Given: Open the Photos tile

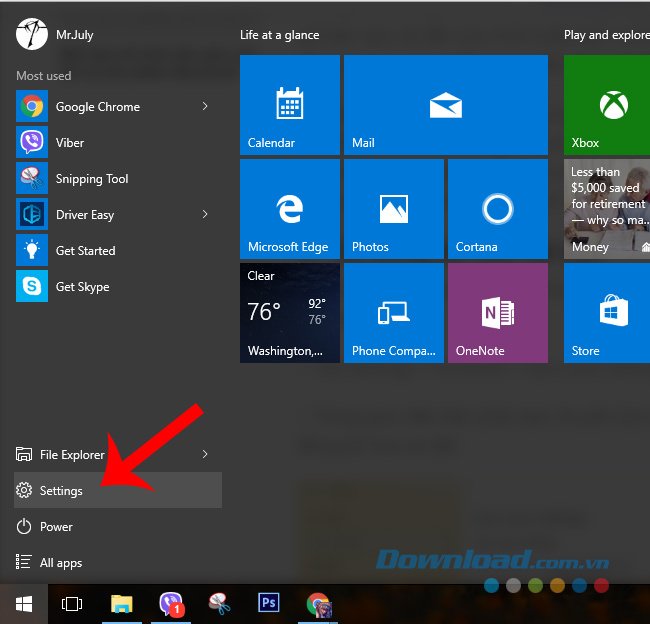Looking at the screenshot, I should pyautogui.click(x=394, y=209).
